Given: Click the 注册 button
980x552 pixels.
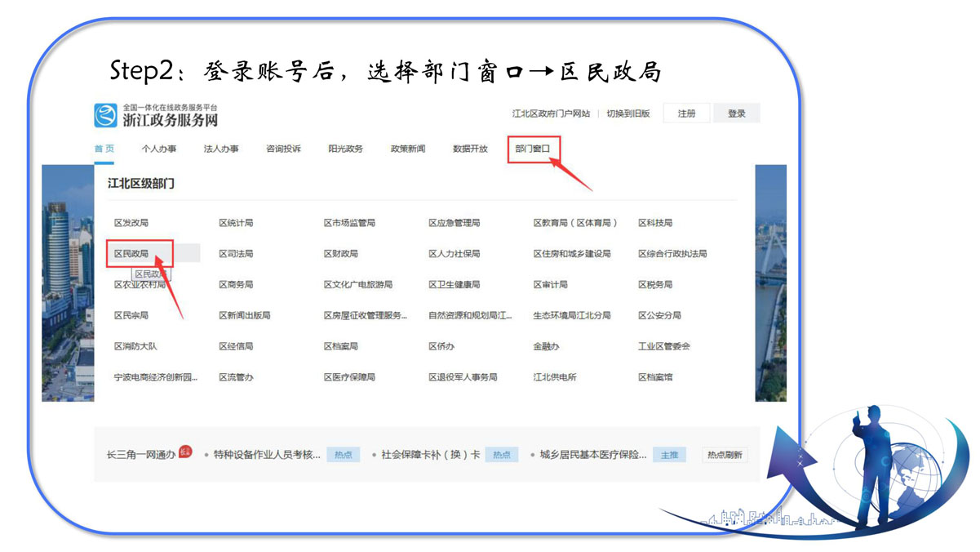Looking at the screenshot, I should [x=687, y=114].
